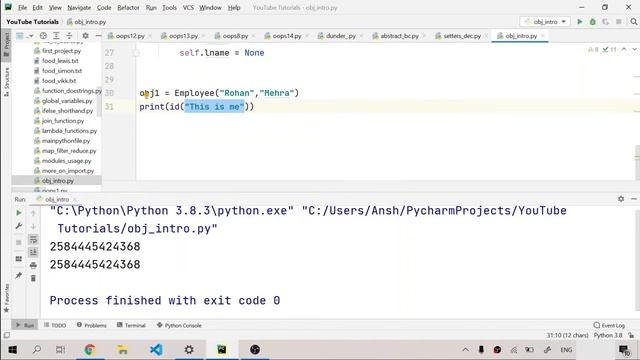
Task: Open the VCS menu
Action: pyautogui.click(x=188, y=8)
